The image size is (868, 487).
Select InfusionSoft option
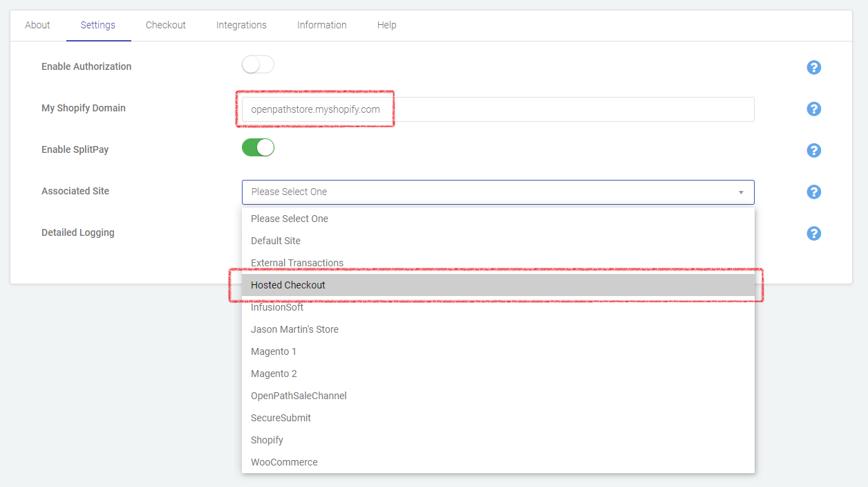(x=498, y=307)
